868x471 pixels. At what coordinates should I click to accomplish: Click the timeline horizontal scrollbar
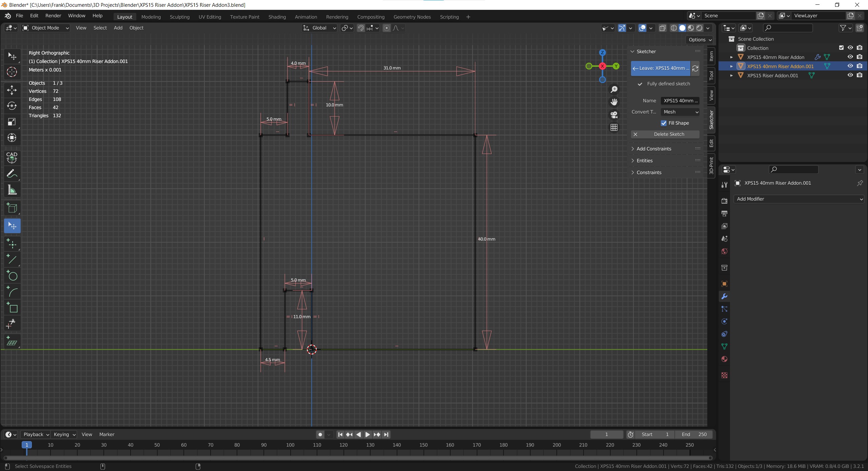click(358, 458)
